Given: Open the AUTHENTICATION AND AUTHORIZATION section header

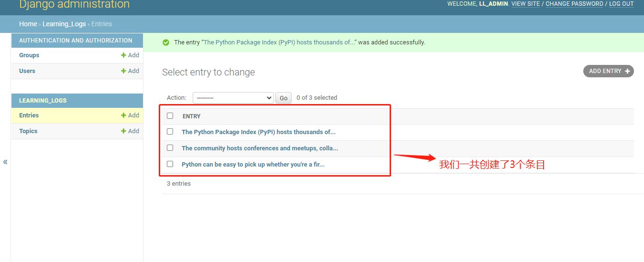Looking at the screenshot, I should pos(76,41).
